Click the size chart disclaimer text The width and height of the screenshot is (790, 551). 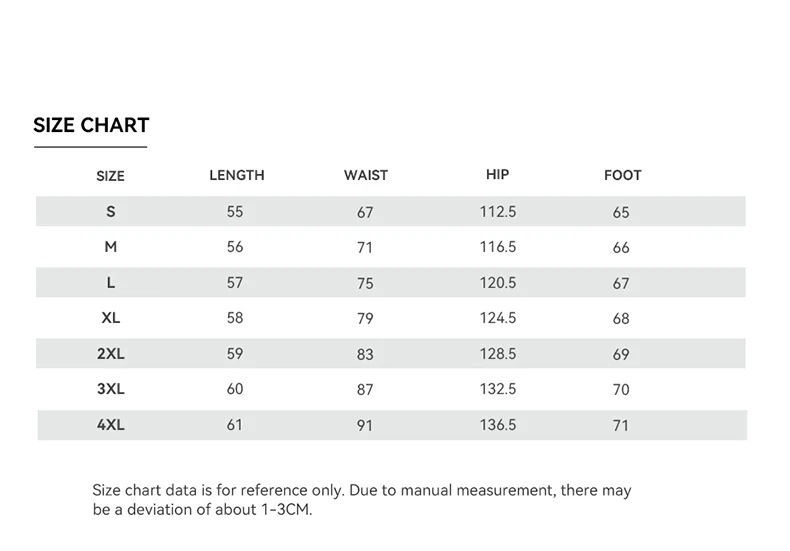pyautogui.click(x=361, y=500)
